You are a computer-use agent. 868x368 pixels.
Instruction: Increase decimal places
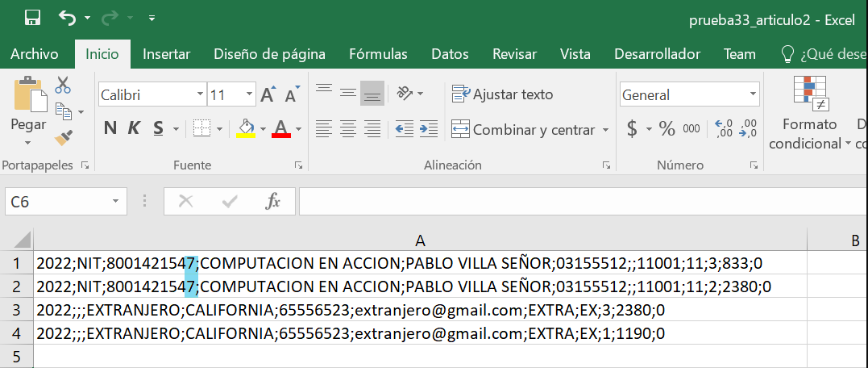coord(724,129)
